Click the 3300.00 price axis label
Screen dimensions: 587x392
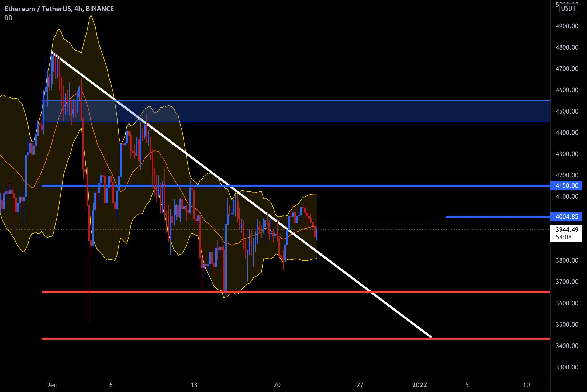click(567, 367)
